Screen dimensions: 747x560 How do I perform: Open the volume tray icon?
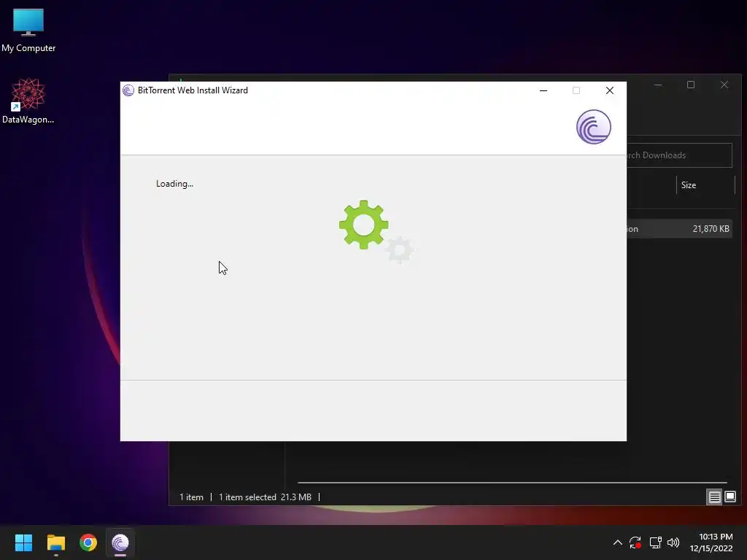coord(673,542)
